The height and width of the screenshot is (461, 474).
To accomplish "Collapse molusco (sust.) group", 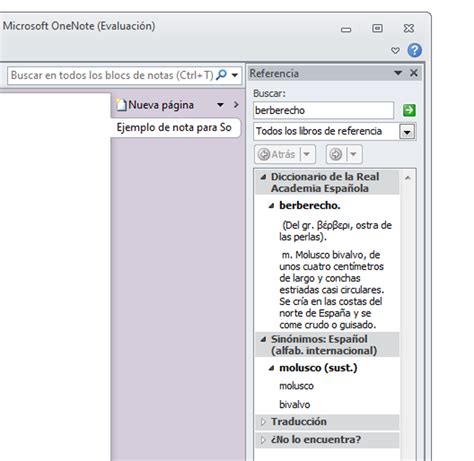I will pos(271,368).
